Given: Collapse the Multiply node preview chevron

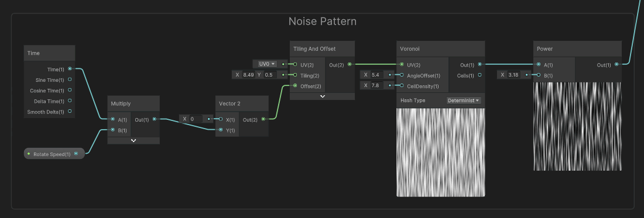Looking at the screenshot, I should 133,140.
